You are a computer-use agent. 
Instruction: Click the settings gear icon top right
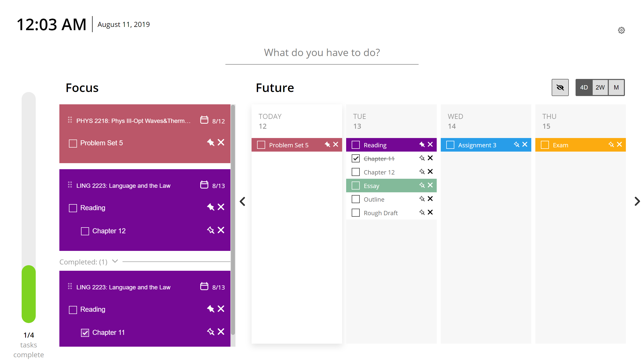[621, 30]
